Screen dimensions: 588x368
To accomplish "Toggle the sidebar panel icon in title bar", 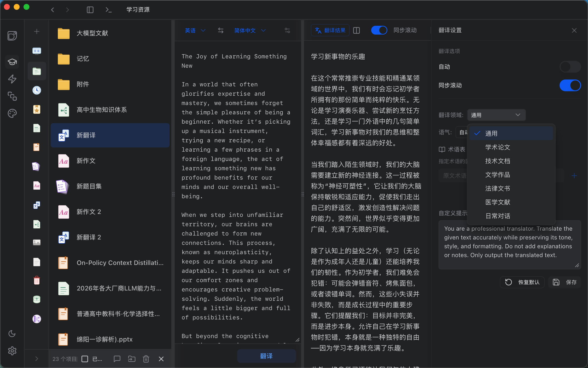I will pos(90,10).
